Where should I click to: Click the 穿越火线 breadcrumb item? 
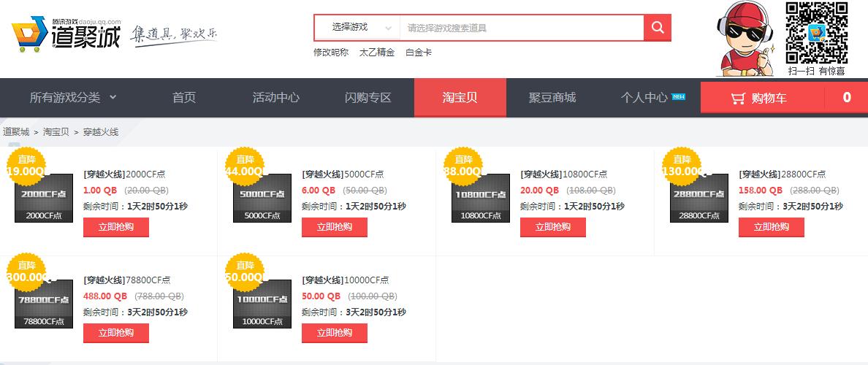(x=101, y=132)
